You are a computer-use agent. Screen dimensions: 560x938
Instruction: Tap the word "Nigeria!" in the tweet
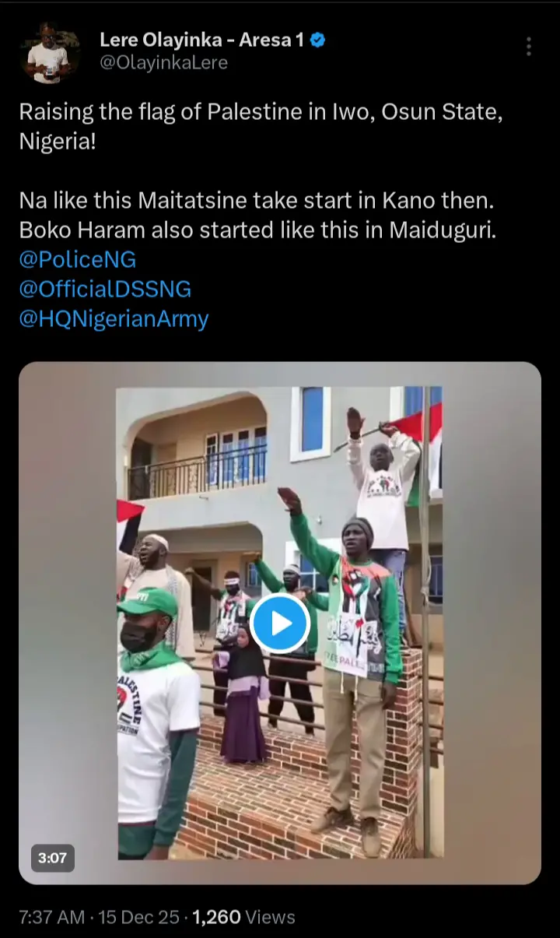(58, 142)
